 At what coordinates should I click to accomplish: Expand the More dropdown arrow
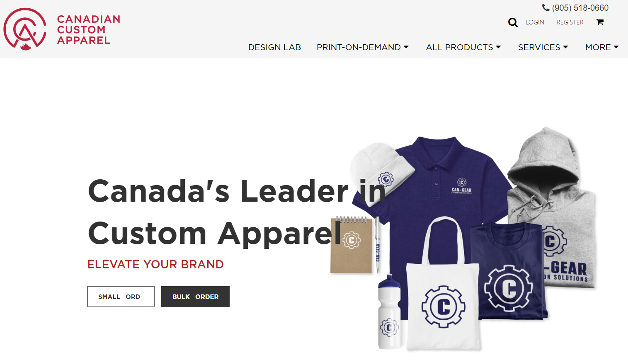click(x=616, y=47)
